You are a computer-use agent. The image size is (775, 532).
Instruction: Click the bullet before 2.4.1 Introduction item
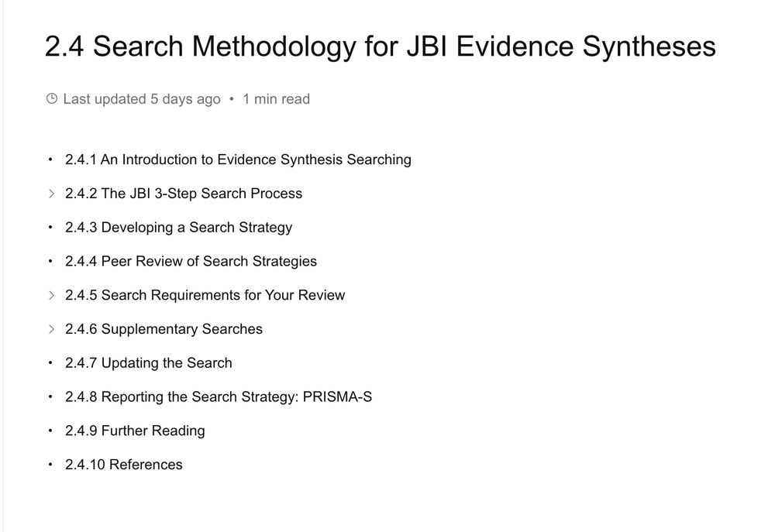(x=50, y=160)
